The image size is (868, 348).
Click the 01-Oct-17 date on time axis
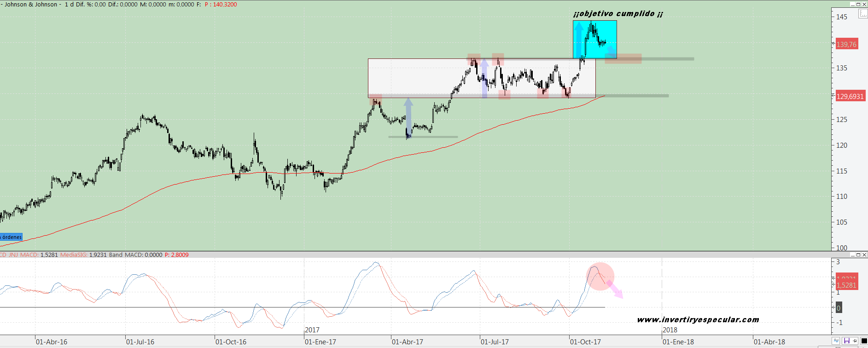[585, 342]
